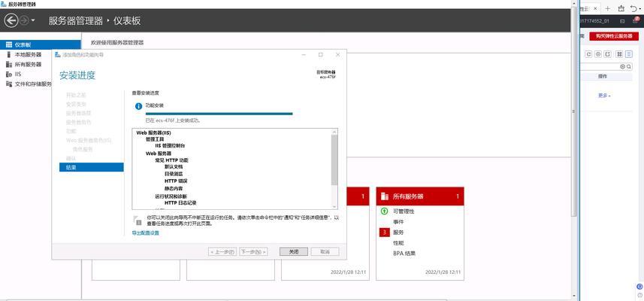
Task: Click the browser undo arrow icon
Action: (633, 8)
